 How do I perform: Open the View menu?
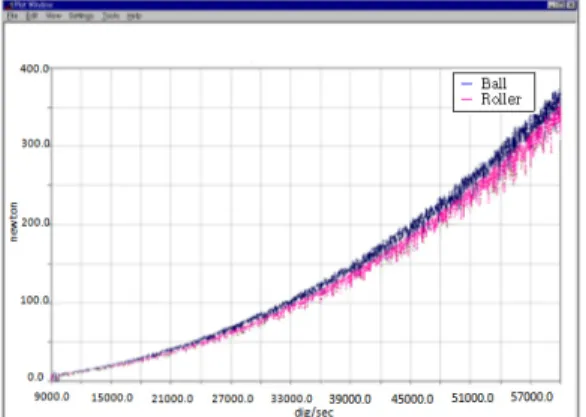[x=53, y=16]
